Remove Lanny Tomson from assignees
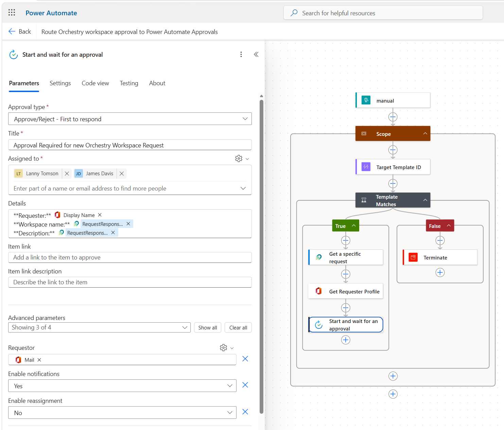Image resolution: width=504 pixels, height=430 pixels. pos(67,174)
